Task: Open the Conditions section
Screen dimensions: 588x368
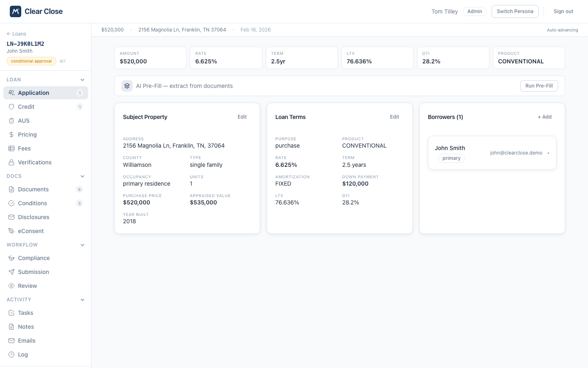Action: click(32, 203)
